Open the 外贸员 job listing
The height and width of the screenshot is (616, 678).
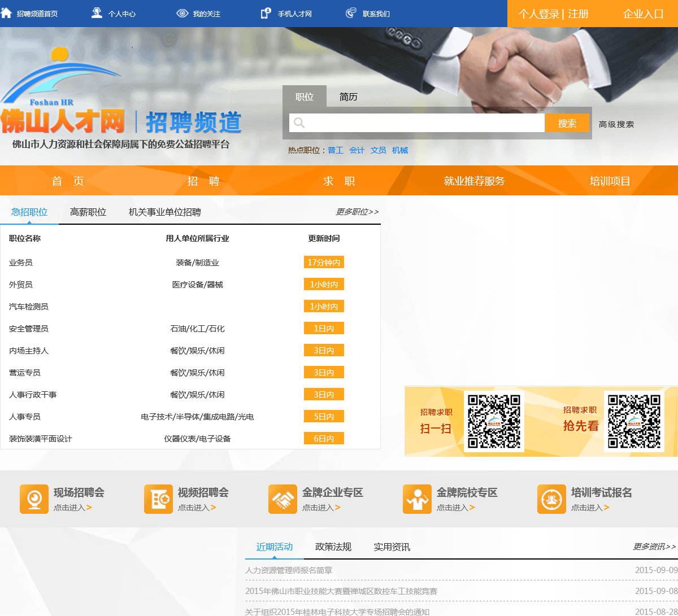21,285
